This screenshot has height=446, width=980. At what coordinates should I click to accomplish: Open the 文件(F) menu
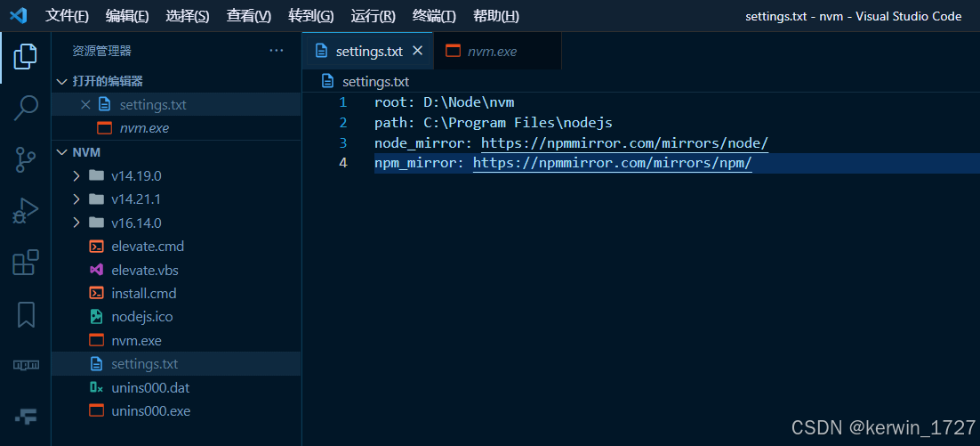(x=67, y=16)
